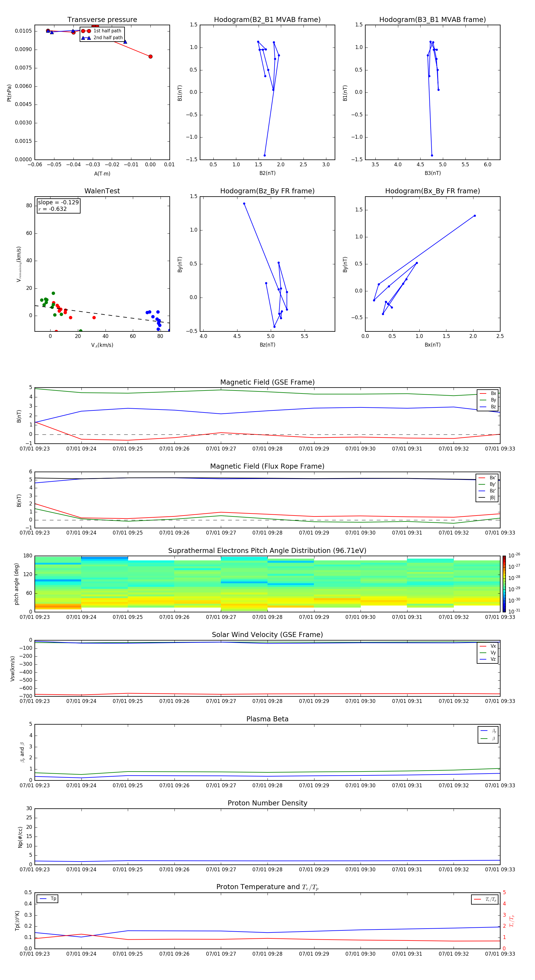Click the 'Vremaining(km/s)' y-axis label
535x980 pixels.
tap(19, 264)
